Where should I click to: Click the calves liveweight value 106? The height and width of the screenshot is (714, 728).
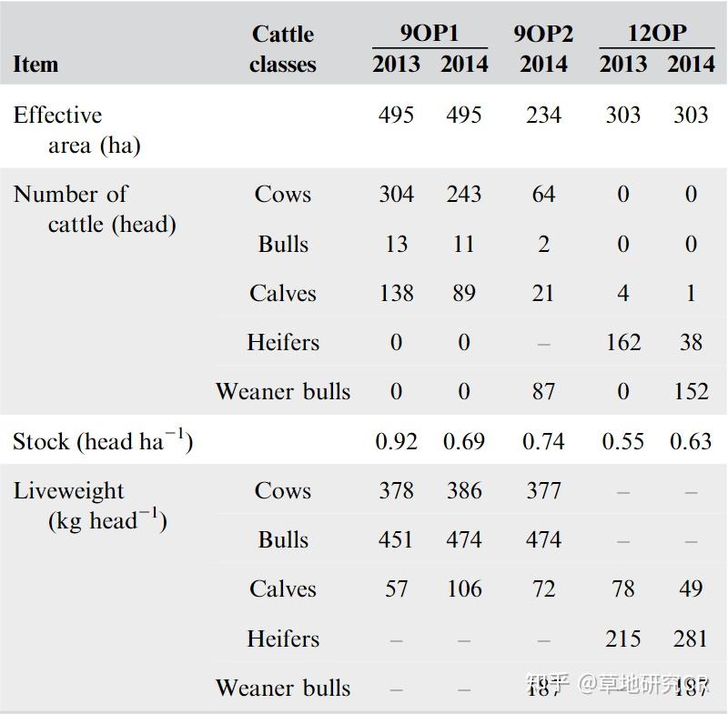tap(464, 589)
